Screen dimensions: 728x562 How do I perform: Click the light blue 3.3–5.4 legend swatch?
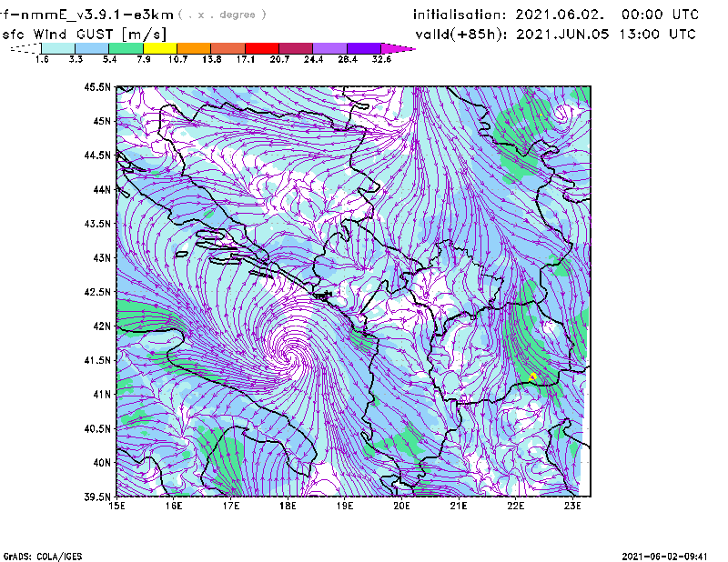(92, 48)
